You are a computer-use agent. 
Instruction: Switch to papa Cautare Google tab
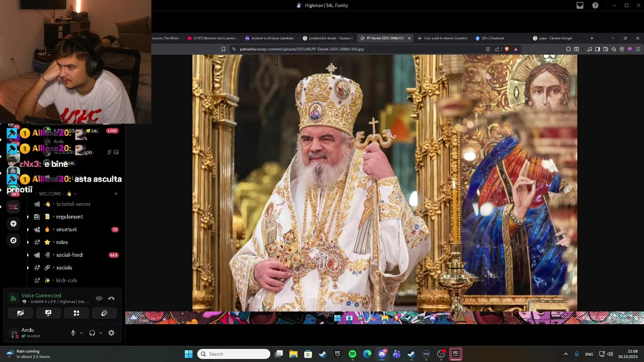coord(552,38)
